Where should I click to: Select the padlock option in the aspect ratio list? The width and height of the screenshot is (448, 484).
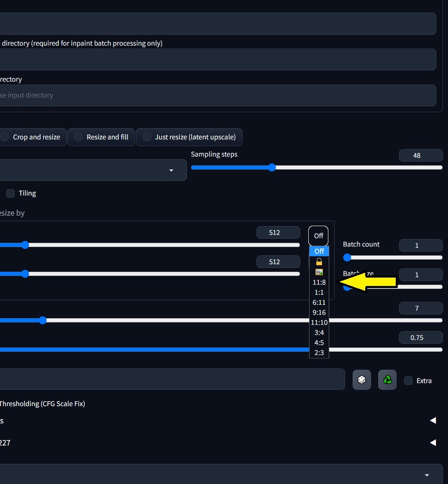(319, 262)
